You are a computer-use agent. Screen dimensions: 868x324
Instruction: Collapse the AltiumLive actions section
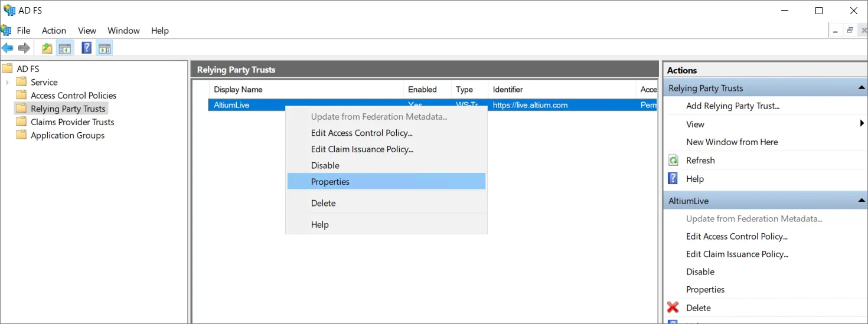pyautogui.click(x=862, y=201)
